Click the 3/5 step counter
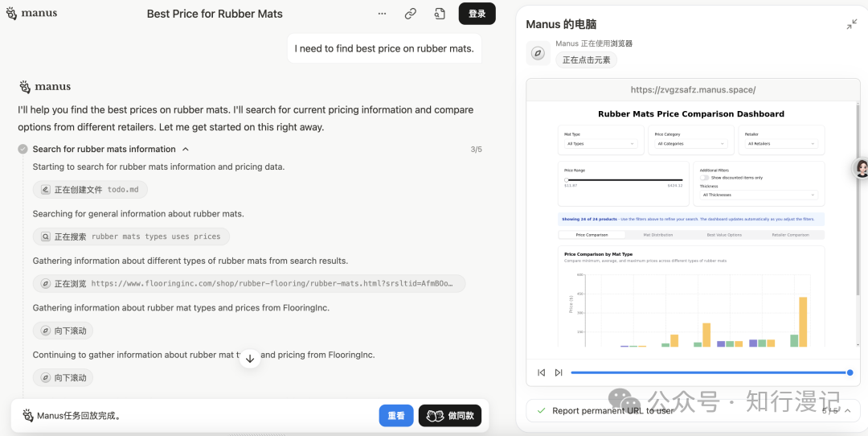 coord(476,149)
